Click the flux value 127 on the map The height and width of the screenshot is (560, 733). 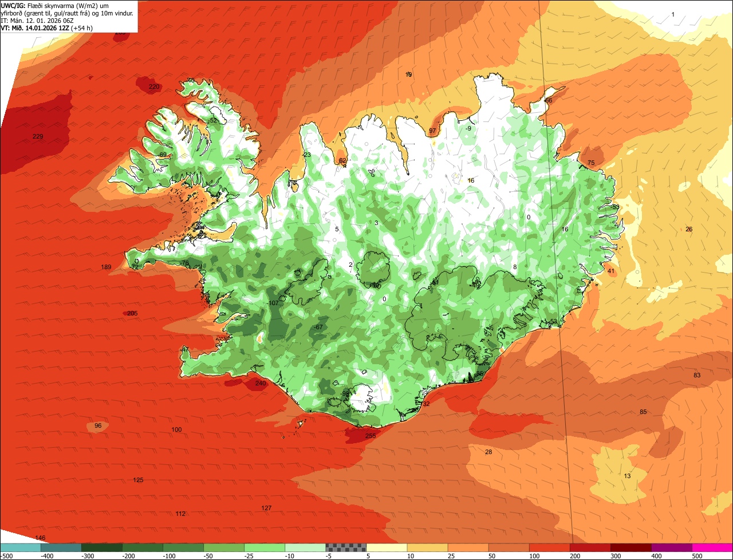click(266, 508)
